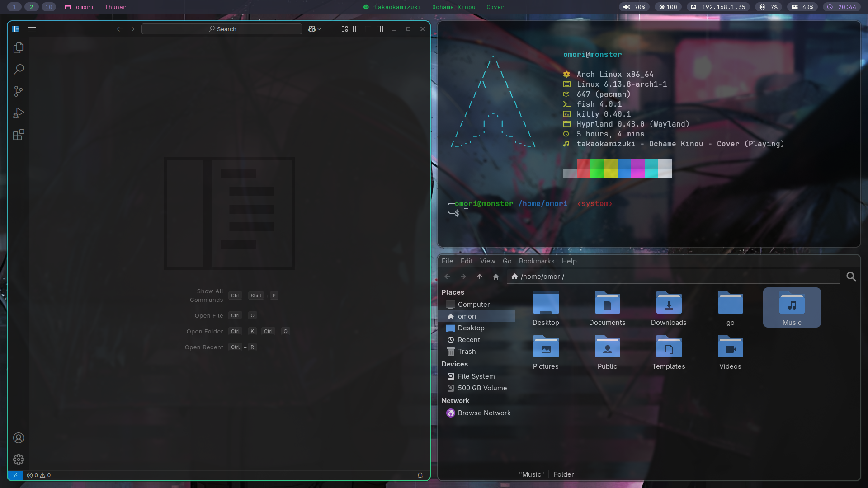Select Trash in the Places sidebar

click(467, 352)
